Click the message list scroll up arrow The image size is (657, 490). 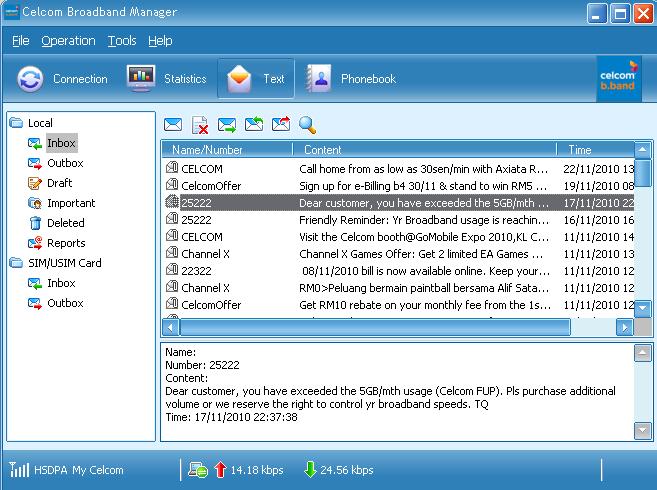(643, 150)
